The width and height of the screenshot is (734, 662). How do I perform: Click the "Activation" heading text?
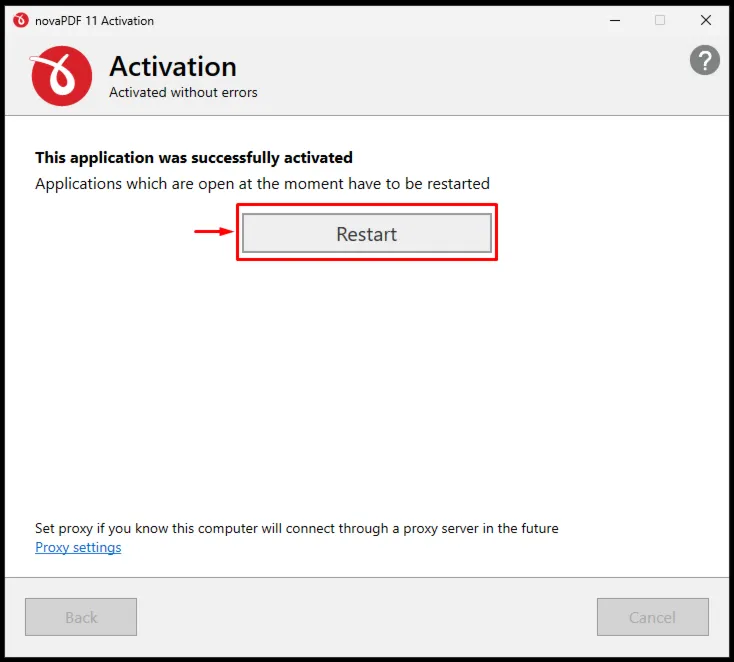pyautogui.click(x=173, y=66)
